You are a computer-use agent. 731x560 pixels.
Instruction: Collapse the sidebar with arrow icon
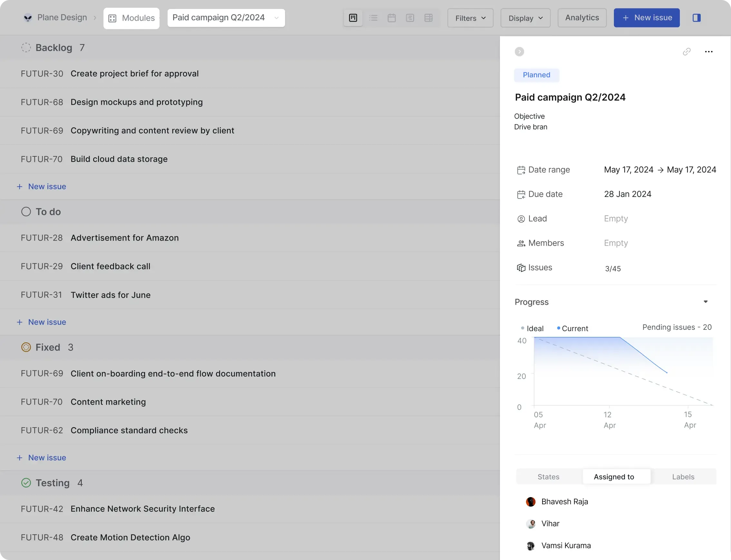tap(519, 52)
